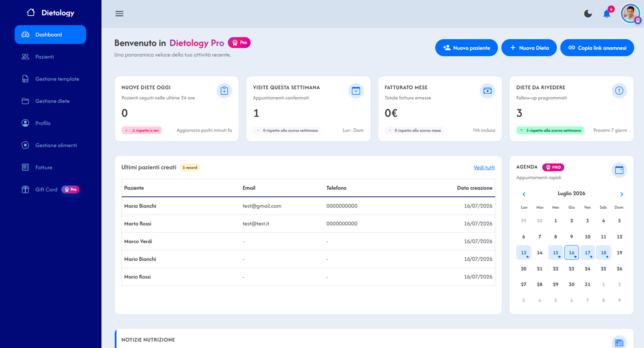Viewport: 644px width, 348px height.
Task: Open Fatture in the sidebar
Action: point(50,167)
